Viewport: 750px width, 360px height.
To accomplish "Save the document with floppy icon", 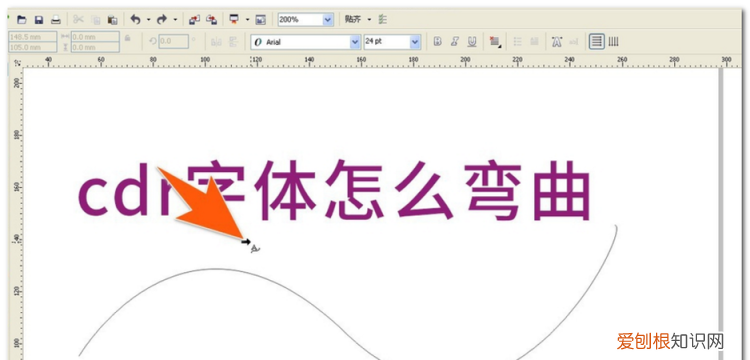I will [39, 20].
